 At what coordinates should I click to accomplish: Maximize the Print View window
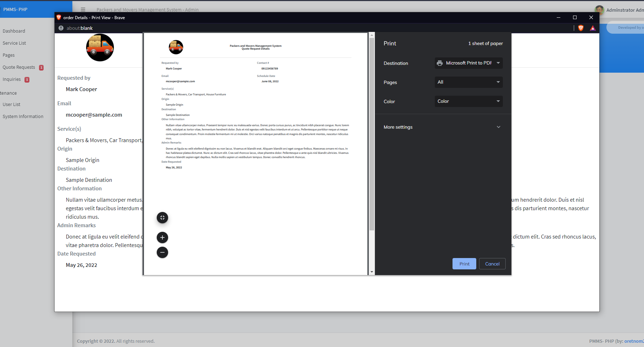tap(575, 17)
